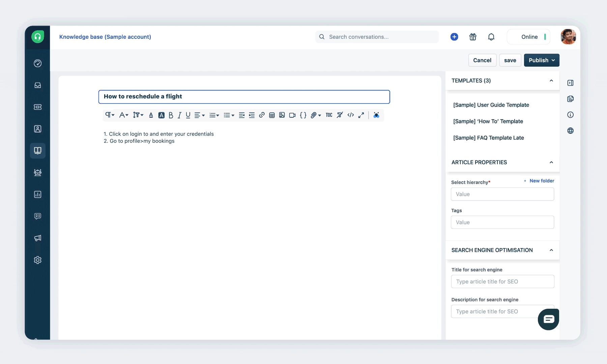
Task: Open the Knowledge base section in sidebar
Action: [x=37, y=151]
